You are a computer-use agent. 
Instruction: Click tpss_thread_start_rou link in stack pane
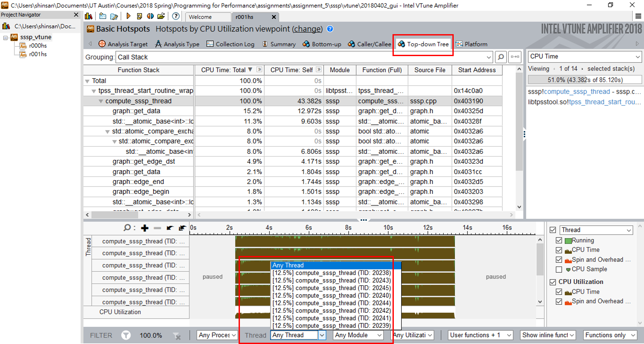[x=605, y=102]
